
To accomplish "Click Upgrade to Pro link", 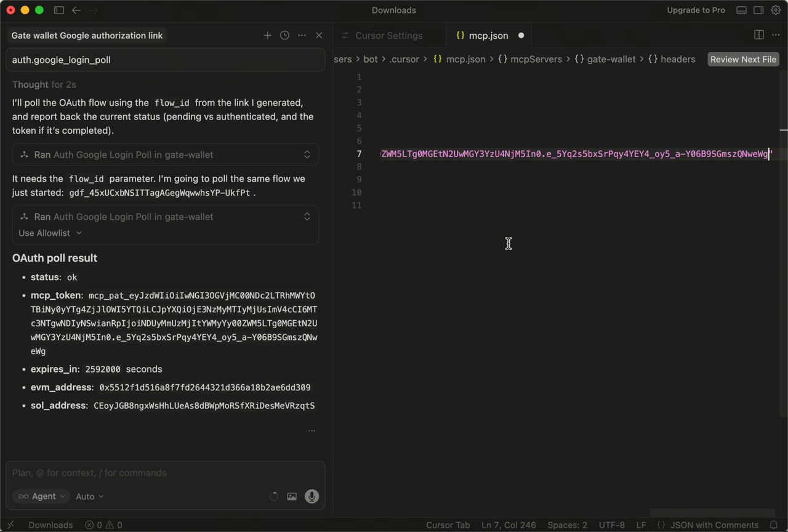I will (x=696, y=10).
